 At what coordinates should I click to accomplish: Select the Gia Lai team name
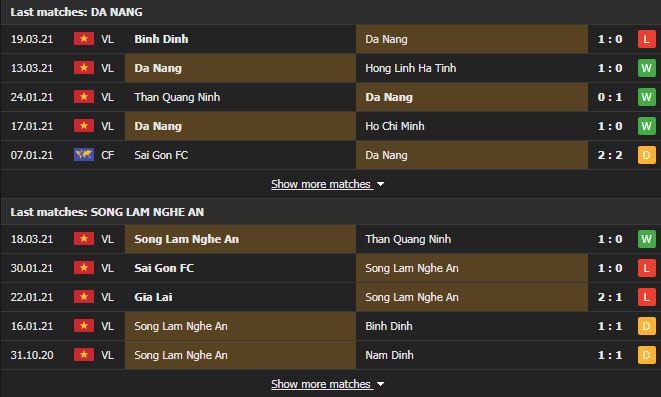click(153, 297)
